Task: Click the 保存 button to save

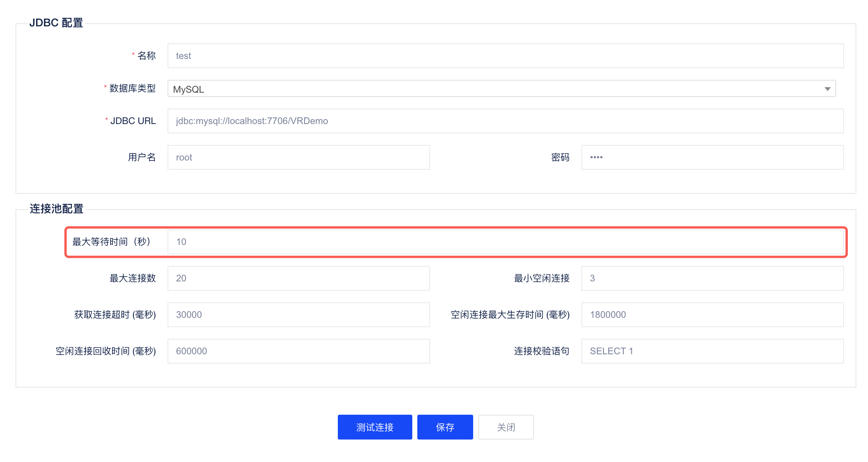Action: [x=445, y=427]
